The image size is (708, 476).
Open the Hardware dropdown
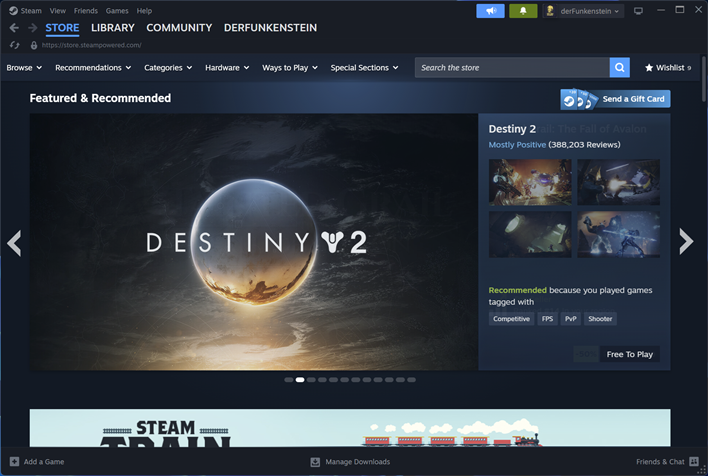[227, 68]
